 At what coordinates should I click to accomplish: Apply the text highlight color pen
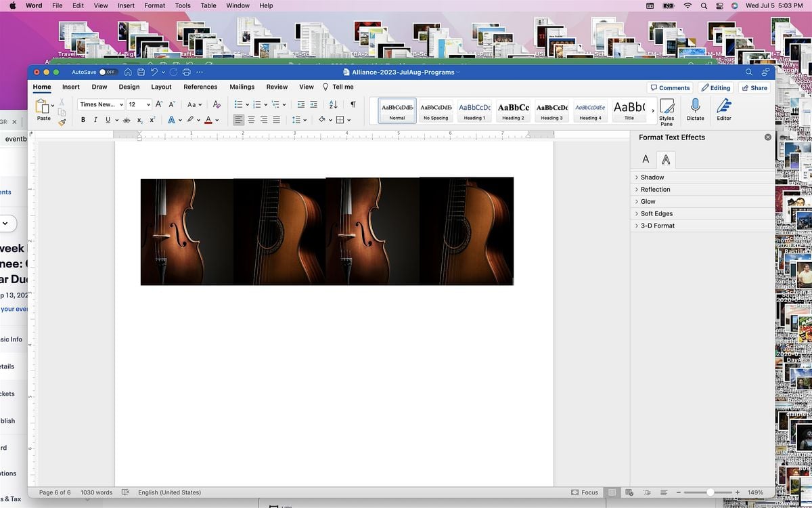[x=190, y=120]
